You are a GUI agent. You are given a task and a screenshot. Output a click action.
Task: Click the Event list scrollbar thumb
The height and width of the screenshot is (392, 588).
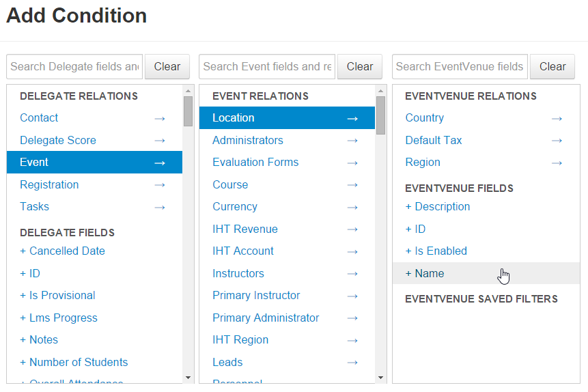click(x=380, y=115)
